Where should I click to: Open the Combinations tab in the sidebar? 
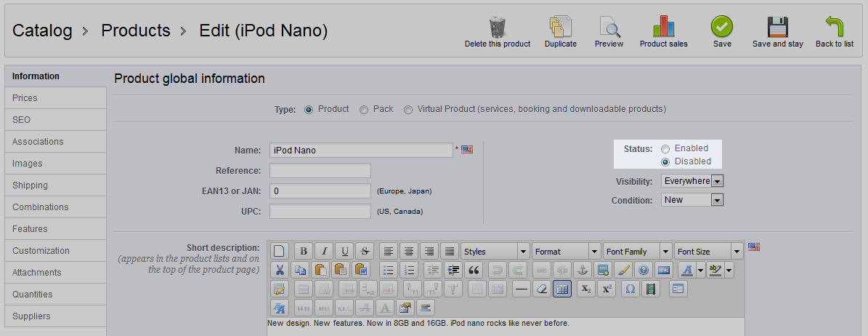point(55,207)
